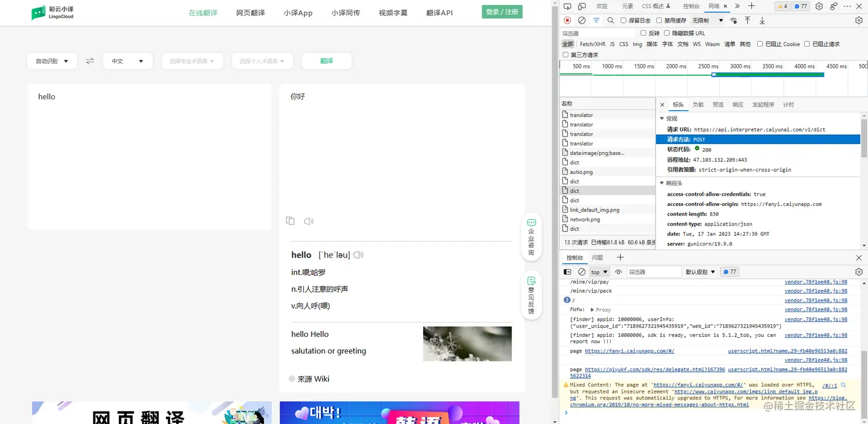
Task: Select the auto.png request row
Action: click(608, 172)
